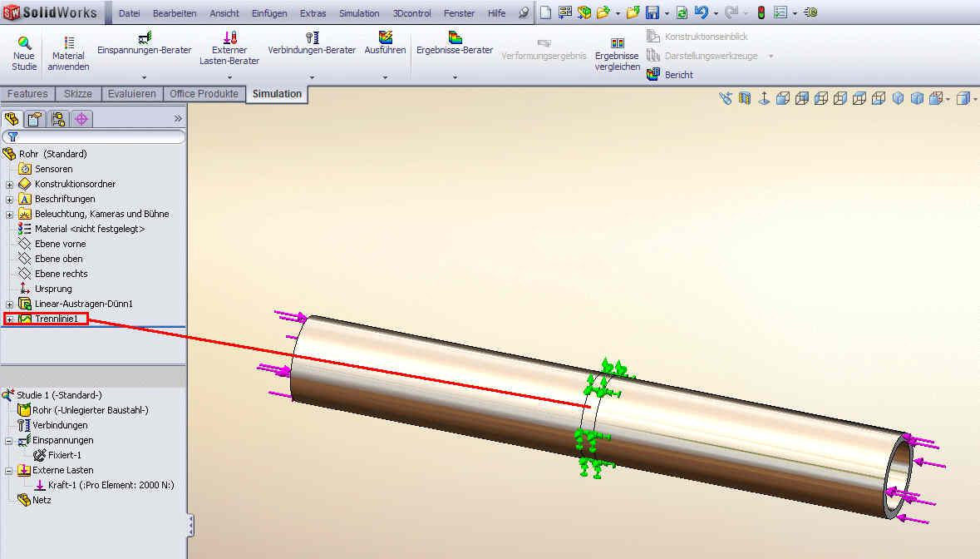The height and width of the screenshot is (559, 980).
Task: Open the PropertyManager tab icon
Action: coord(35,119)
